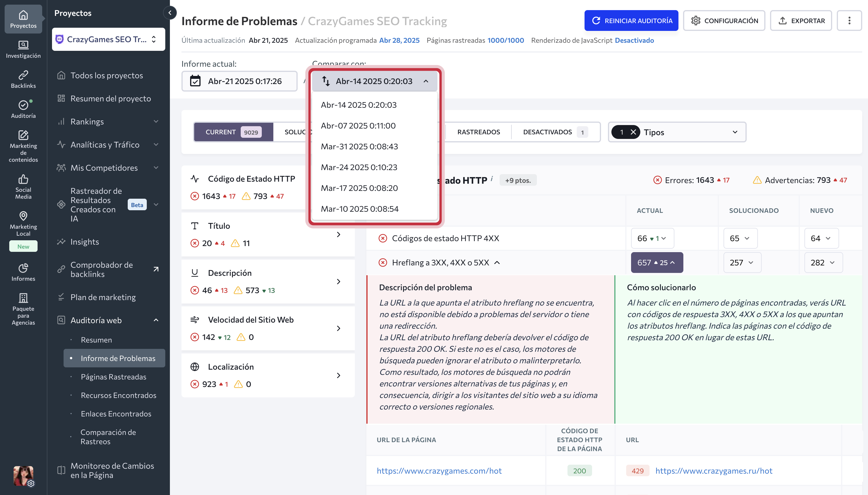This screenshot has width=868, height=495.
Task: Click the 1000/1000 pages crawled link
Action: click(x=505, y=40)
